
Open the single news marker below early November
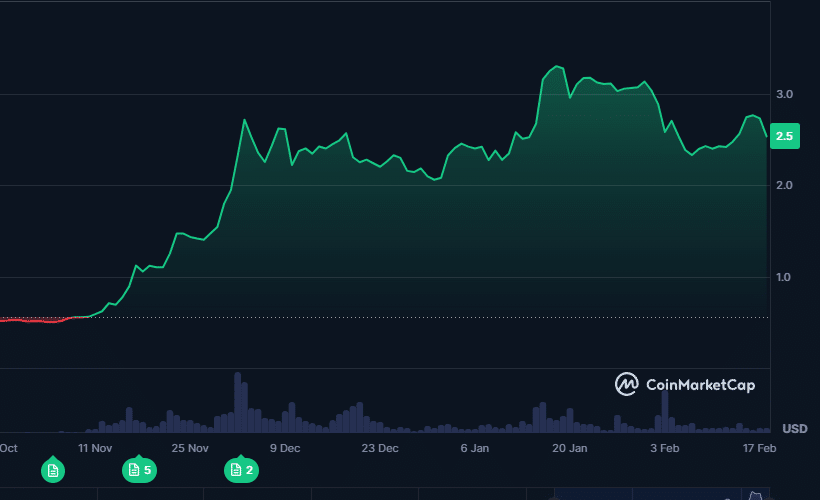(x=53, y=470)
